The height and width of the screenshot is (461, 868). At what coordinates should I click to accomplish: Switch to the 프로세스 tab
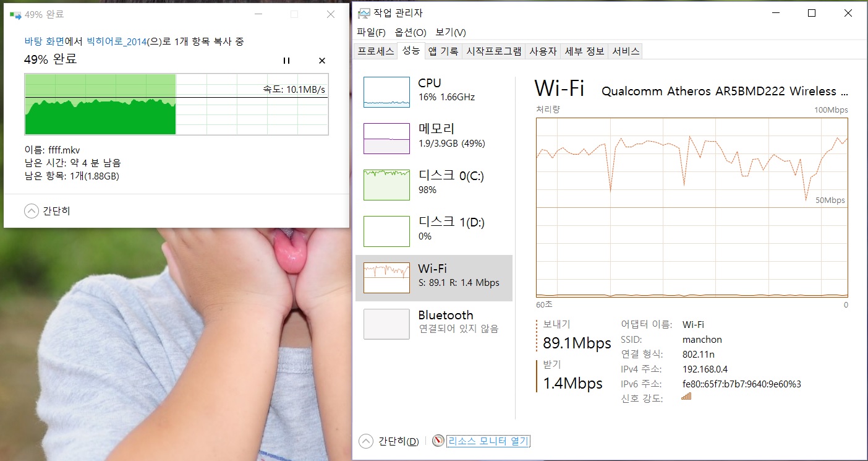click(376, 51)
